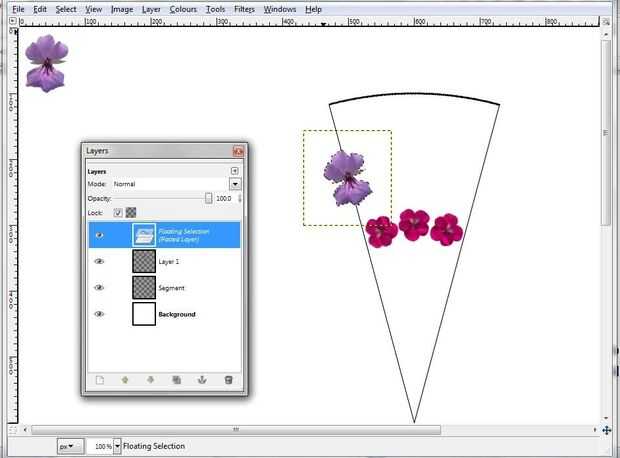Open the Layer menu
620x458 pixels.
[151, 9]
